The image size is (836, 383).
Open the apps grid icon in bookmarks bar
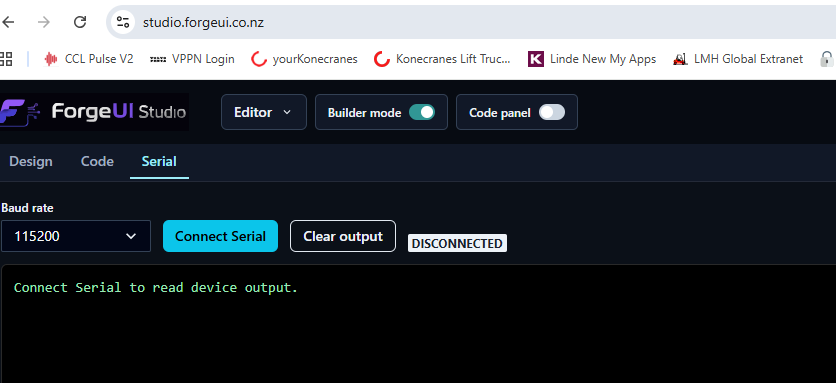(5, 59)
